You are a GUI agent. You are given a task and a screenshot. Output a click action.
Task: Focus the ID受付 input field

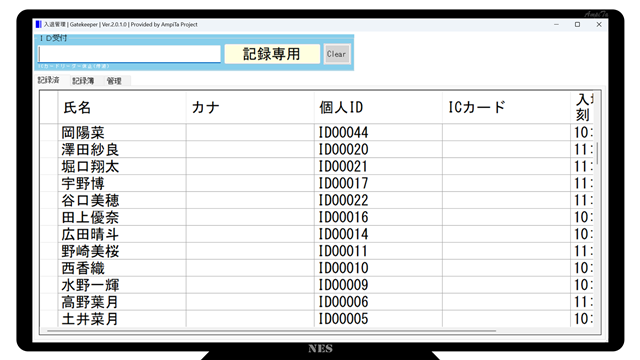tap(129, 54)
